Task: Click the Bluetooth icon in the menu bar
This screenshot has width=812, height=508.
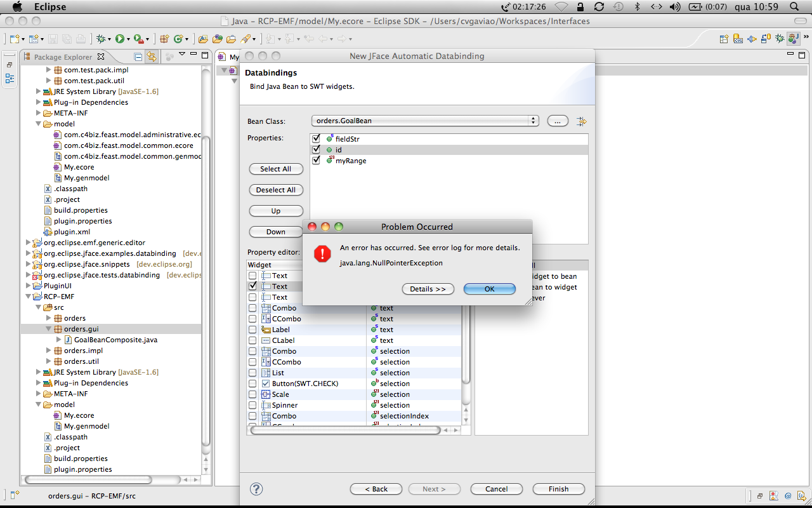Action: (x=638, y=7)
